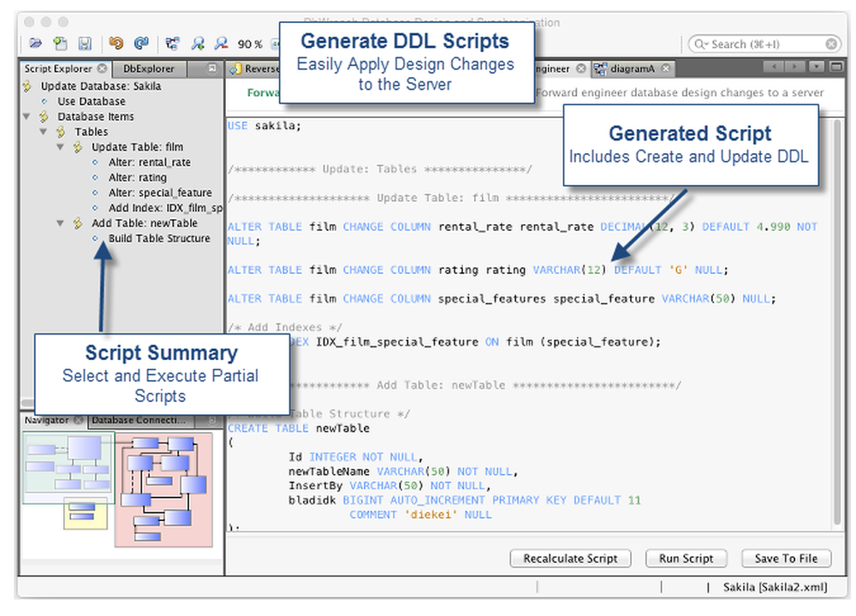This screenshot has width=856, height=616.
Task: Maximize the Script Explorer panel
Action: [x=212, y=68]
